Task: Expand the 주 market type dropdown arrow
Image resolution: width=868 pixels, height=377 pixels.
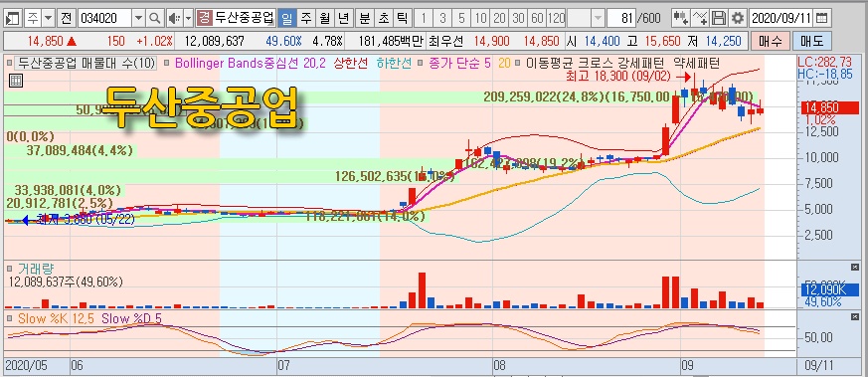Action: [49, 18]
